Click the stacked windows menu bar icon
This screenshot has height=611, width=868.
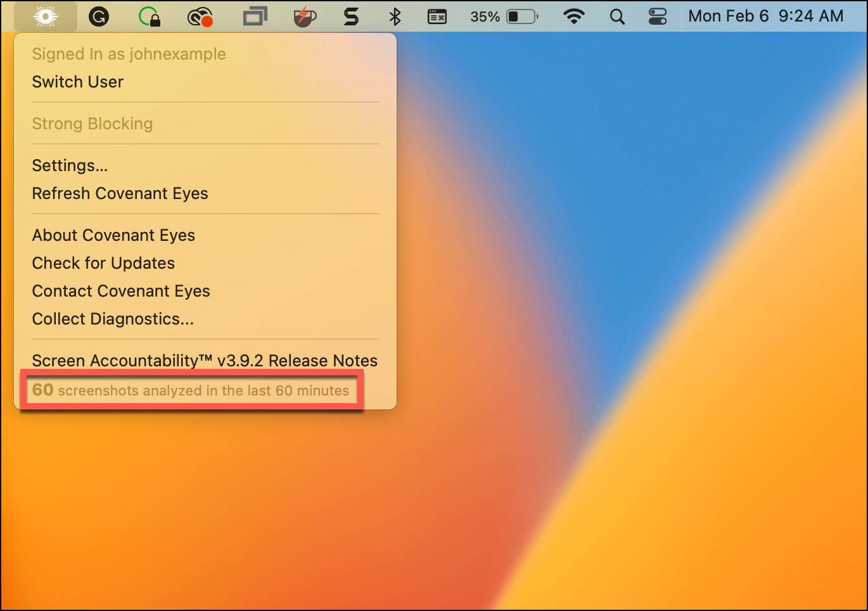(255, 16)
